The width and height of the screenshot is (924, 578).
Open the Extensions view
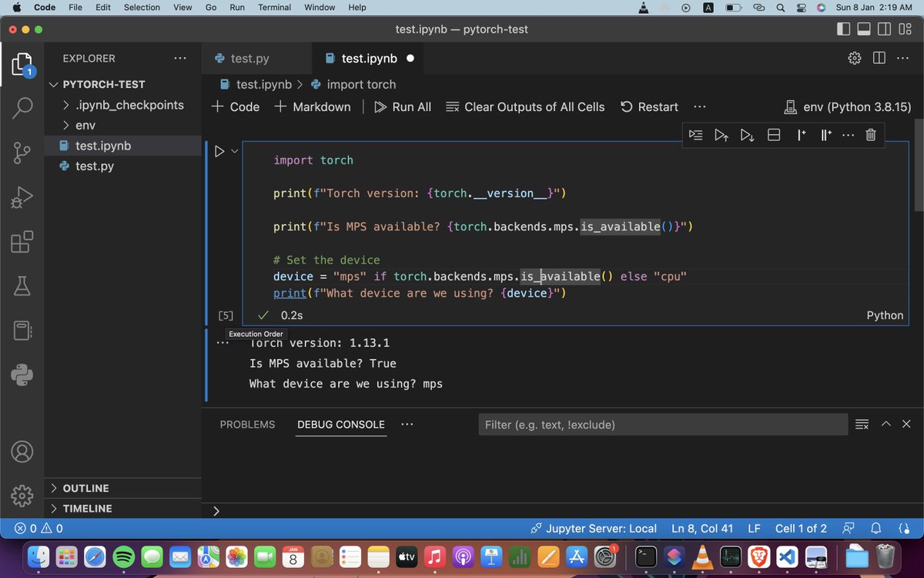(22, 242)
